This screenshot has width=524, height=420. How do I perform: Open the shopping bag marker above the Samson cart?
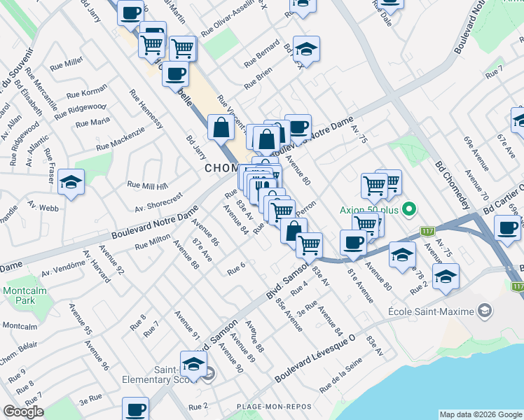294,232
